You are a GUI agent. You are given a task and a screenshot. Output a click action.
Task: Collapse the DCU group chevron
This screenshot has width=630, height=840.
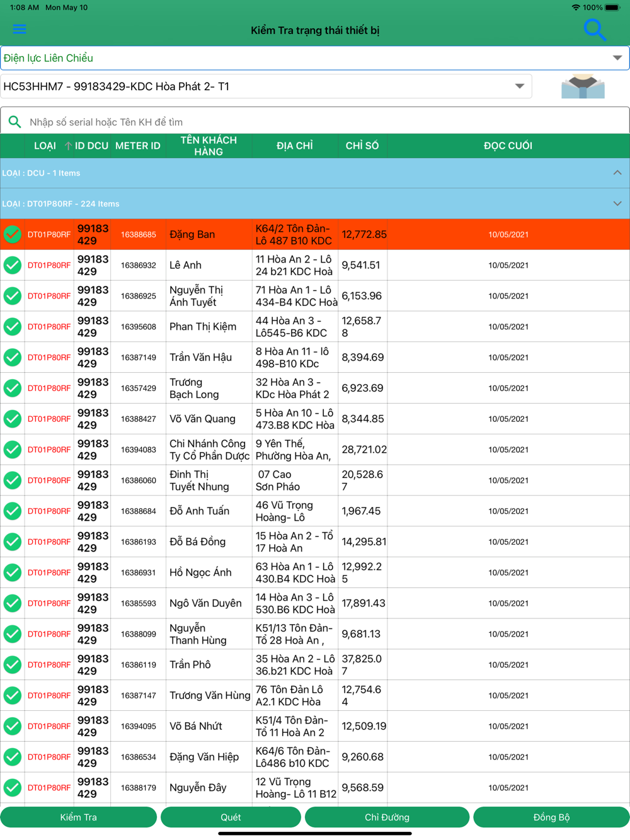617,173
